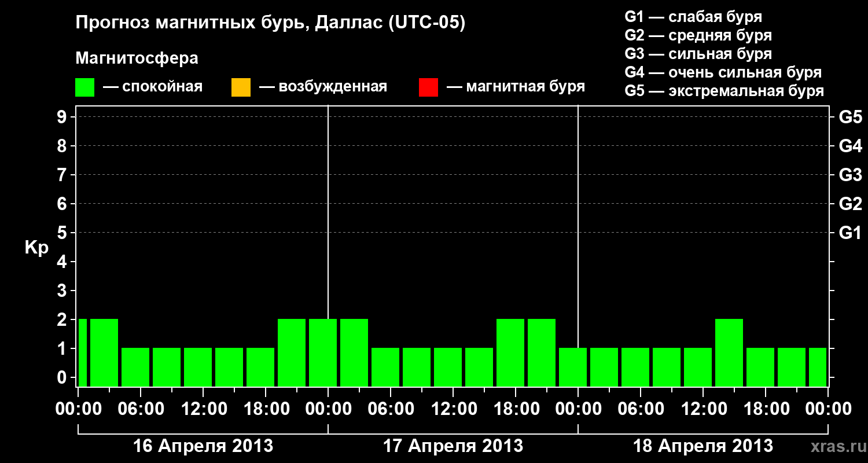Click the '12:00' time label for 16 Апреля
The image size is (868, 463).
203,409
